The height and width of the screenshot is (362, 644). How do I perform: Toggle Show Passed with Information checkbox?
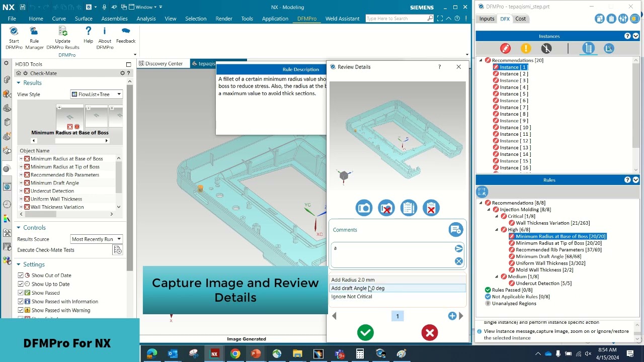point(21,302)
